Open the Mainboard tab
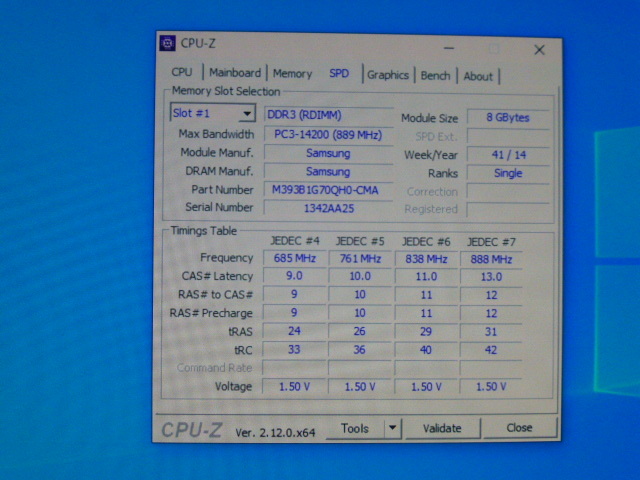 [x=235, y=73]
